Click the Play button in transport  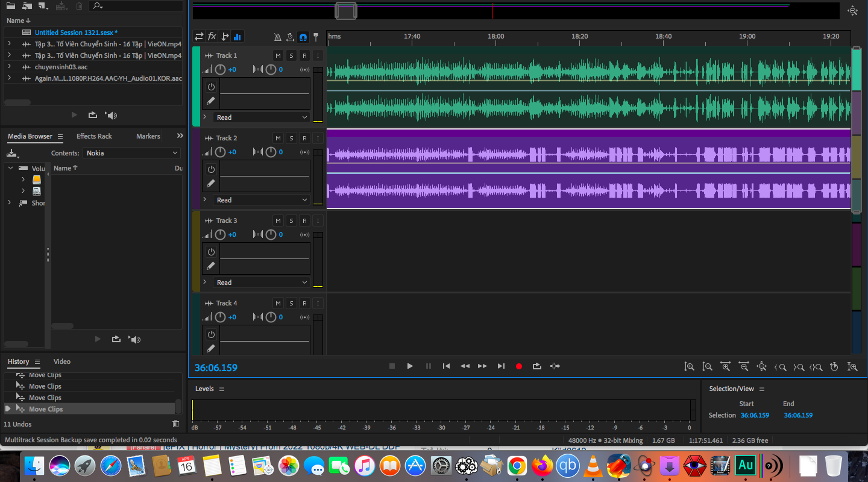[x=410, y=366]
